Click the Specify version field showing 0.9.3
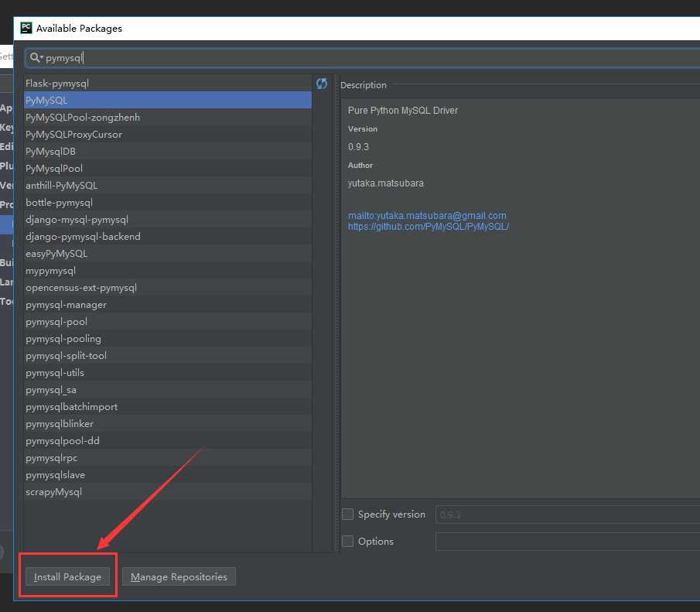700x612 pixels. 568,515
